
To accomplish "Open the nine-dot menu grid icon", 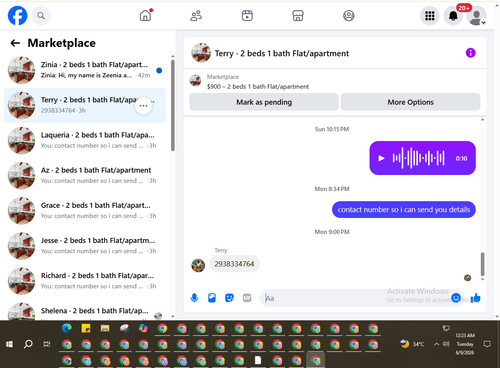I will [430, 16].
